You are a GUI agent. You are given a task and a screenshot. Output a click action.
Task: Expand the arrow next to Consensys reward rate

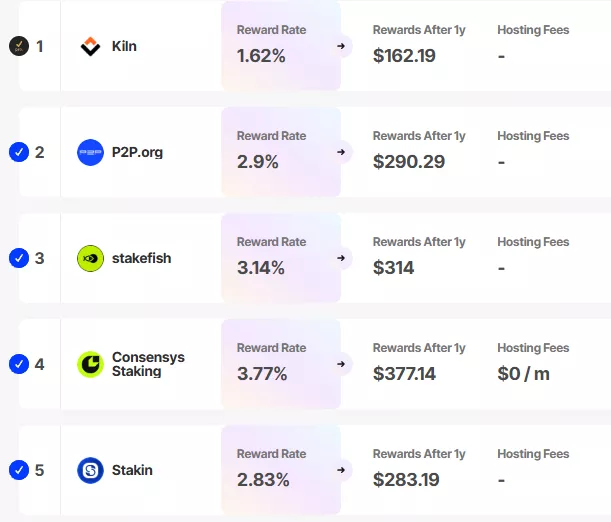pyautogui.click(x=341, y=364)
